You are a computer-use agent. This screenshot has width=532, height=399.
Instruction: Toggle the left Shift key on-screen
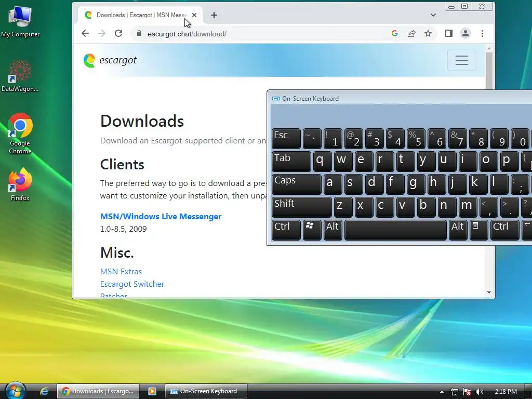click(x=302, y=207)
